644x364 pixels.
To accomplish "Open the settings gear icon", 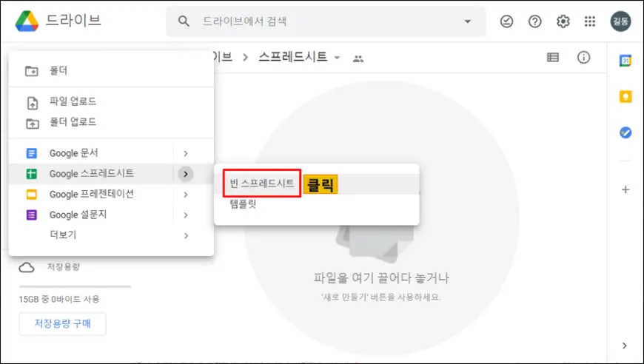I will (x=563, y=21).
